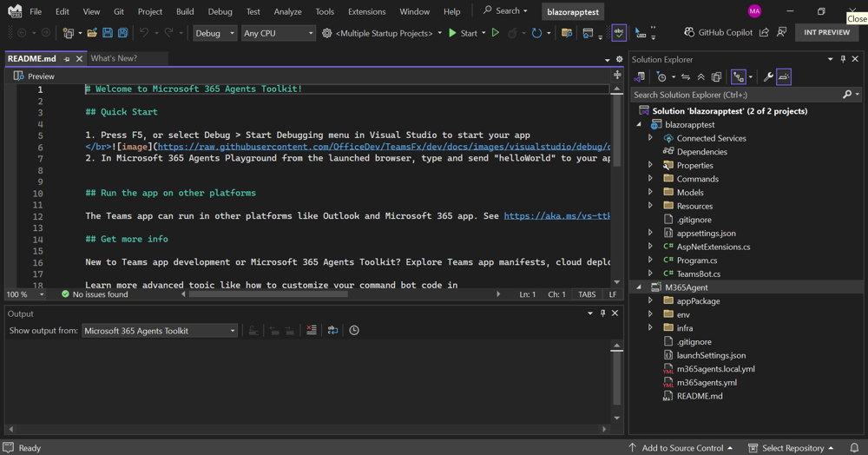
Task: Collapse the M365Agent project node
Action: coord(639,287)
